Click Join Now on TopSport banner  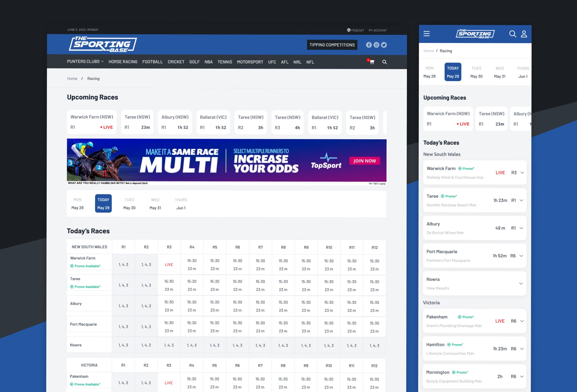tap(364, 161)
